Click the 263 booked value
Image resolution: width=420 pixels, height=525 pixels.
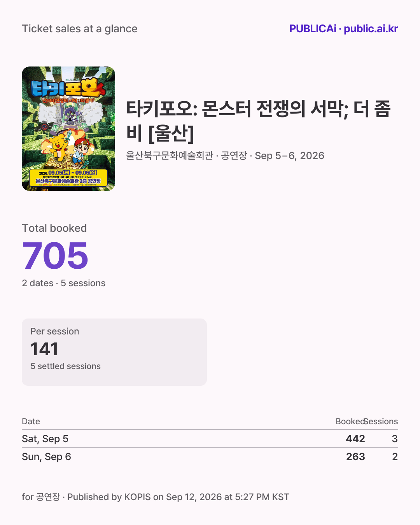[355, 457]
